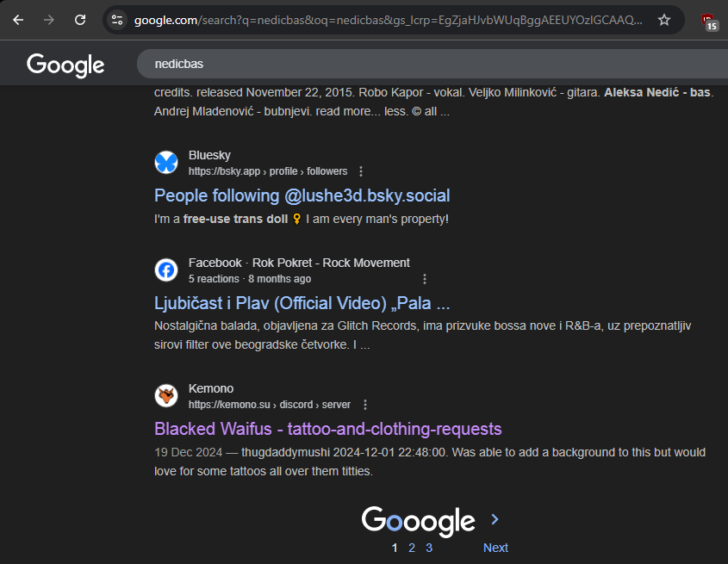Go to results page 2
Viewport: 728px width, 564px height.
click(411, 548)
